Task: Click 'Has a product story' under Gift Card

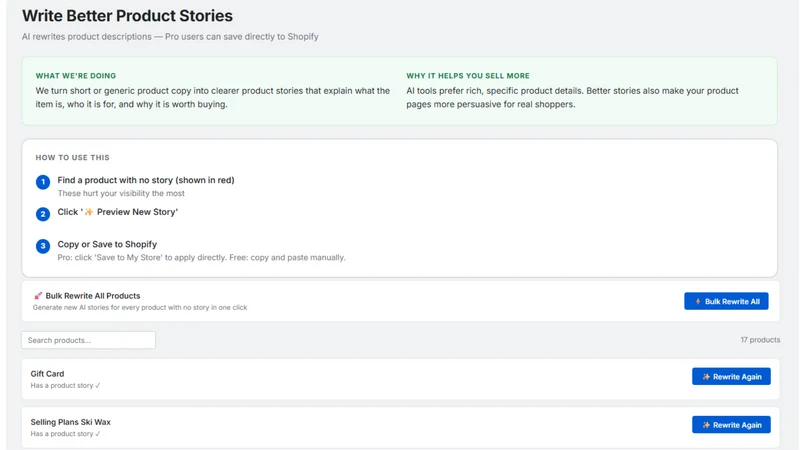Action: (65, 386)
